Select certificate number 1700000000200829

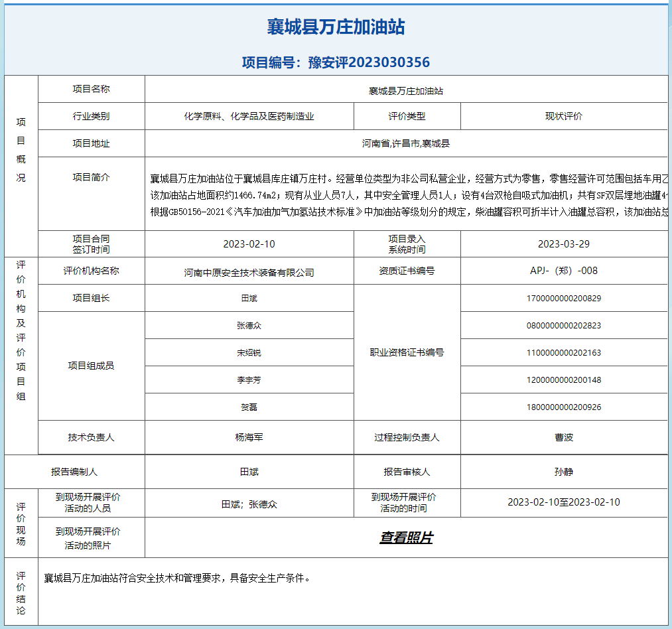564,298
